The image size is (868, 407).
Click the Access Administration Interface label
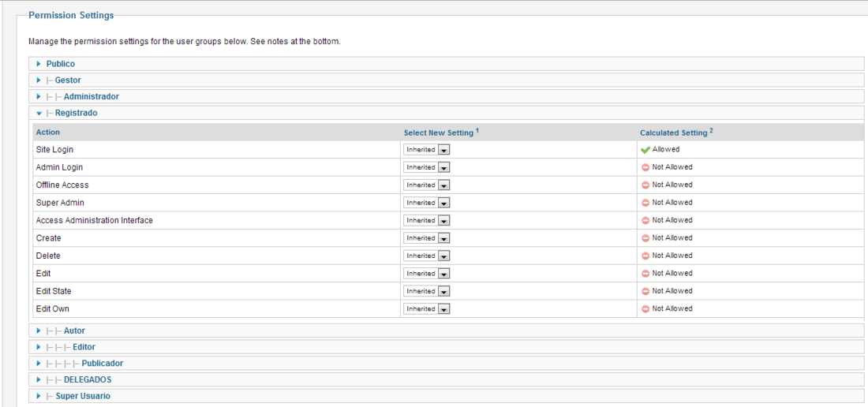pos(94,221)
